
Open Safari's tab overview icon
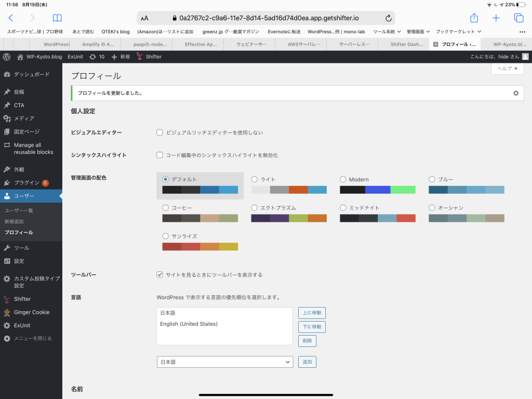pos(518,18)
